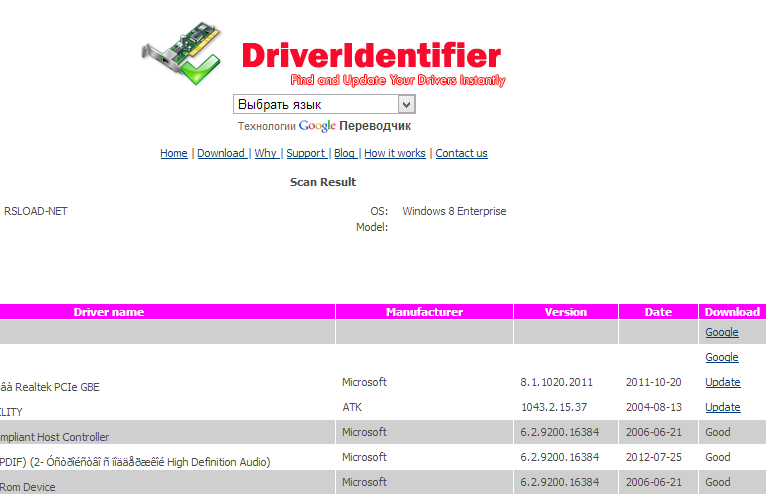769x494 pixels.
Task: Select the Date column header
Action: (658, 312)
